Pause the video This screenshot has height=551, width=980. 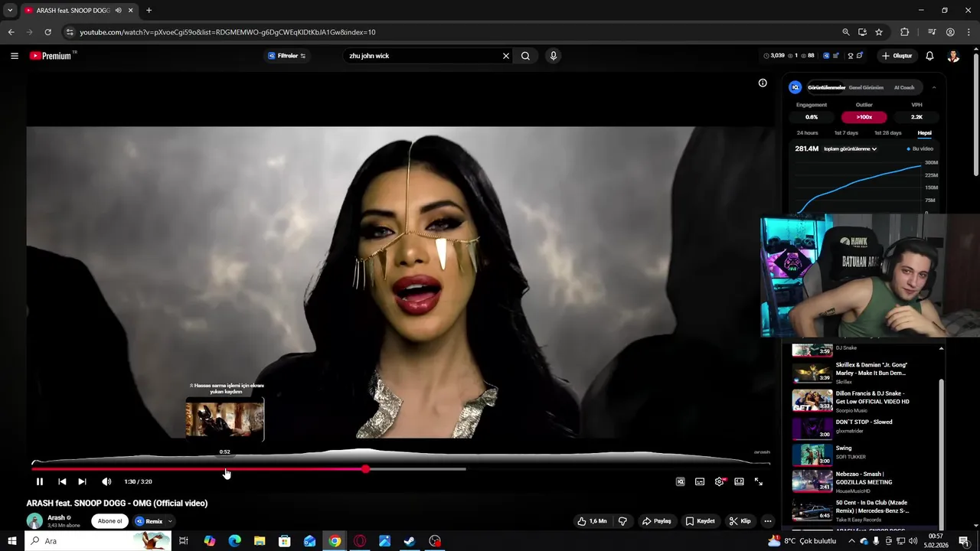pos(40,481)
